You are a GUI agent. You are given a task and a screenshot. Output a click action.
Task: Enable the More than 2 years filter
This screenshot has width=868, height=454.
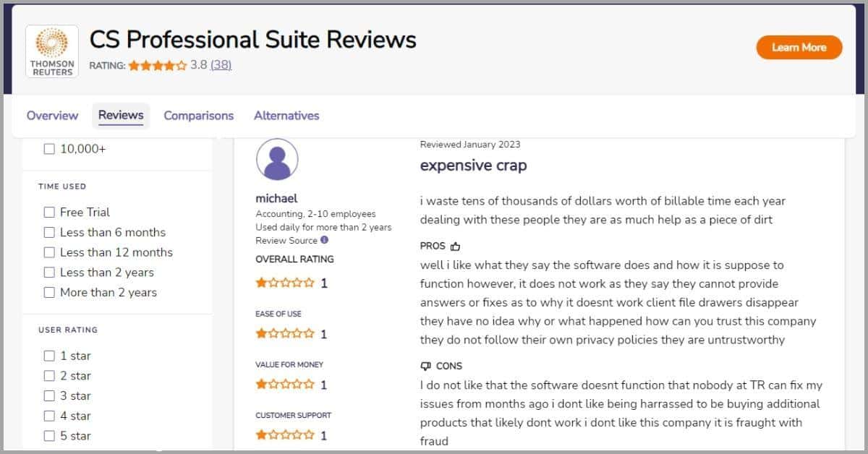tap(49, 293)
